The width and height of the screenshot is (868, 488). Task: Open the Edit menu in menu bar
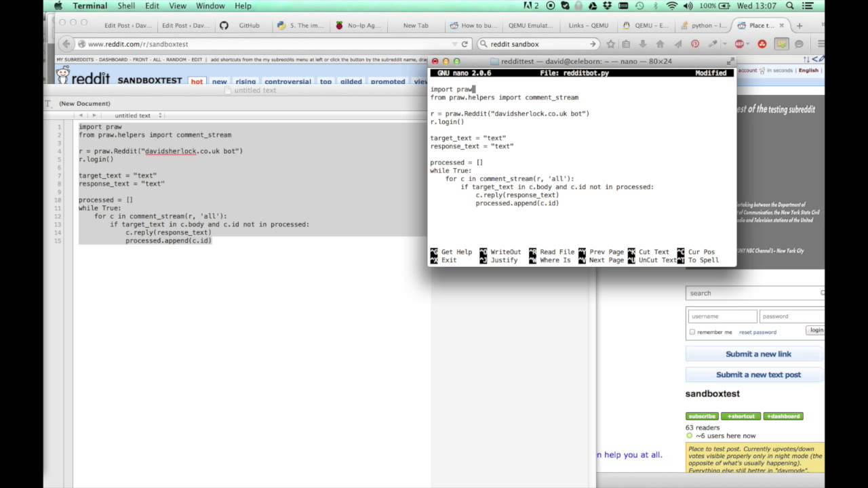coord(152,5)
